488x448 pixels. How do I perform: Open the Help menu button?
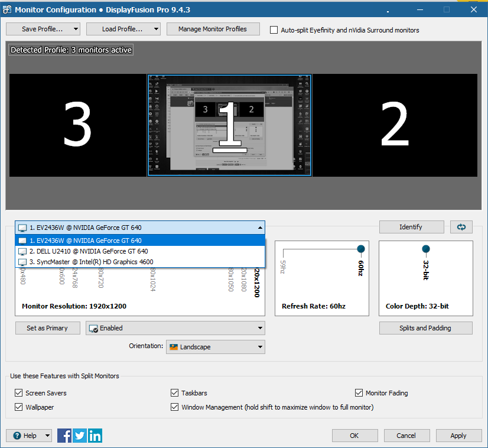pos(29,436)
